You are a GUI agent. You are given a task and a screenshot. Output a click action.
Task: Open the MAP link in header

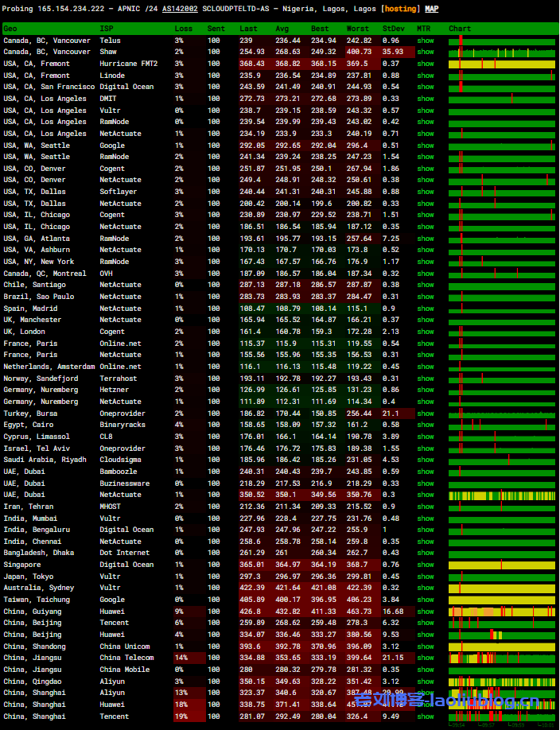pyautogui.click(x=431, y=9)
